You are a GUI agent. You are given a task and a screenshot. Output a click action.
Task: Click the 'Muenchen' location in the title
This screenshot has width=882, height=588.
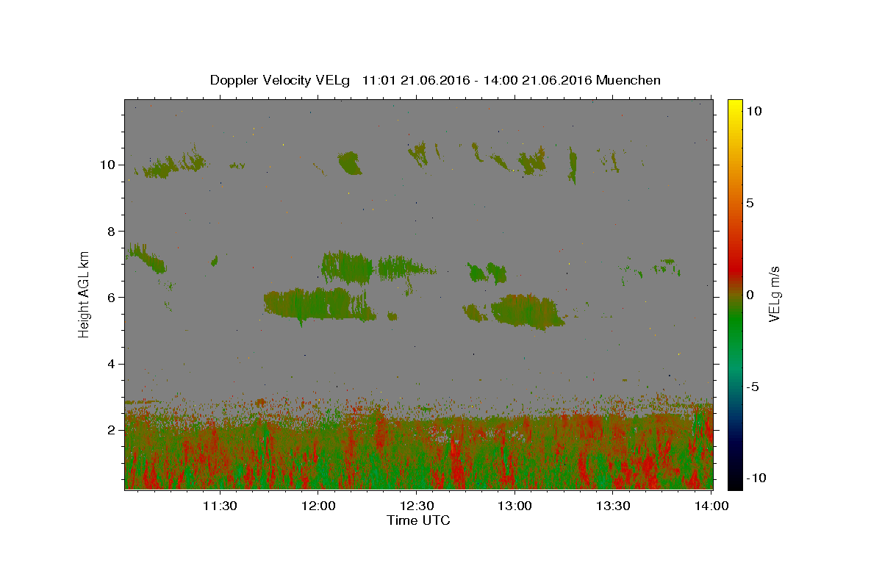(628, 80)
